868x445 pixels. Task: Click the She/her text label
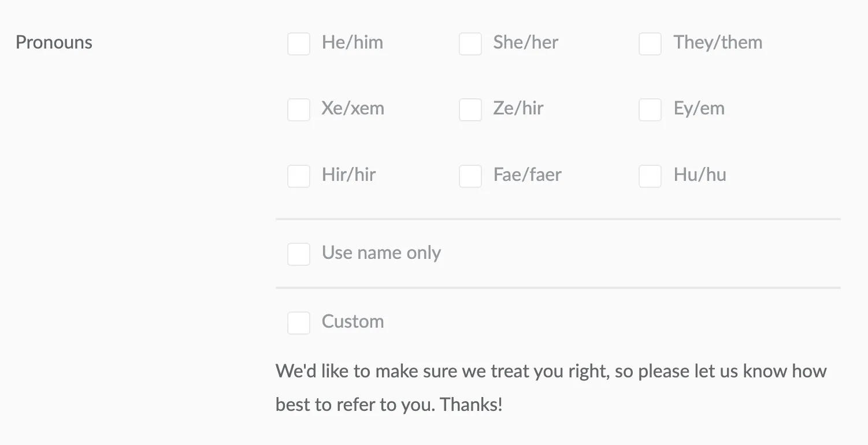(525, 43)
